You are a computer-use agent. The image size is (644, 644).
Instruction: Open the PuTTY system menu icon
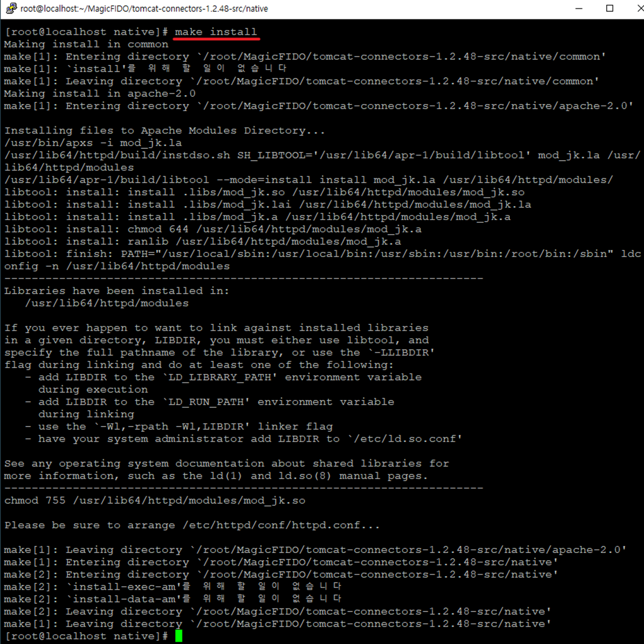click(11, 8)
